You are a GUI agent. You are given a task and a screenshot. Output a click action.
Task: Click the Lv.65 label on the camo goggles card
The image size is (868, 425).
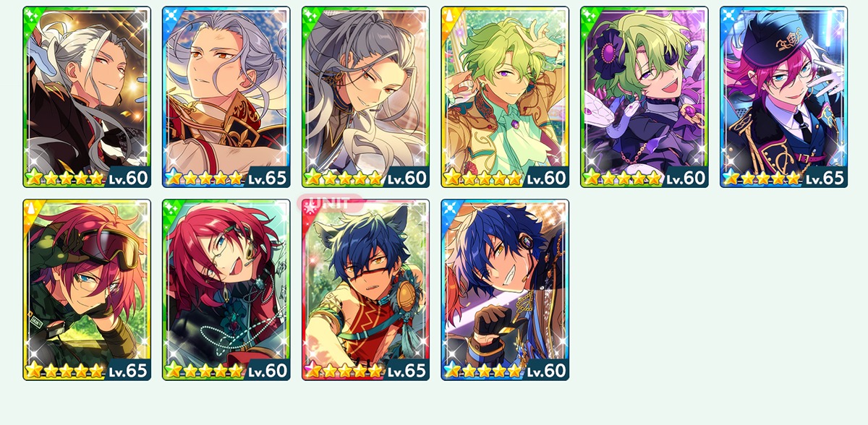click(128, 371)
